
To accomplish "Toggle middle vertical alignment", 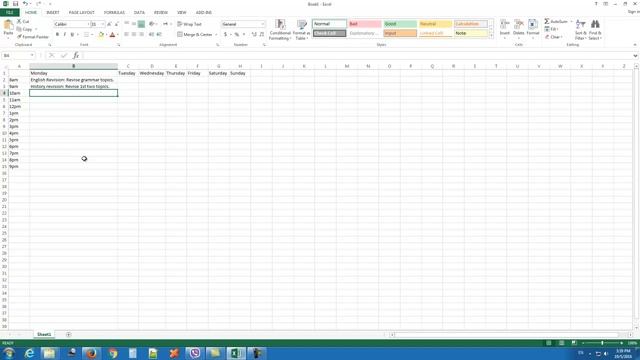I will point(134,24).
